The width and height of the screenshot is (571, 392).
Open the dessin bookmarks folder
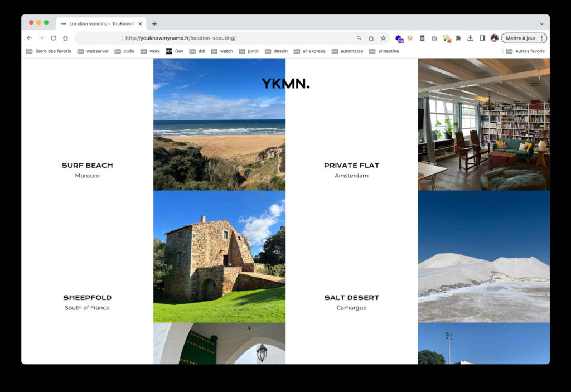(x=276, y=51)
